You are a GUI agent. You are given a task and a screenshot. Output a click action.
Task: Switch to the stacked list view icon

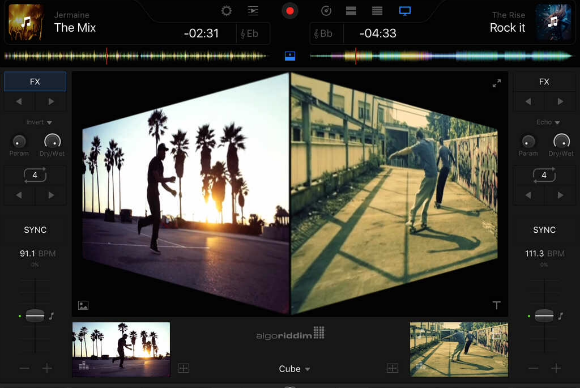pos(377,11)
